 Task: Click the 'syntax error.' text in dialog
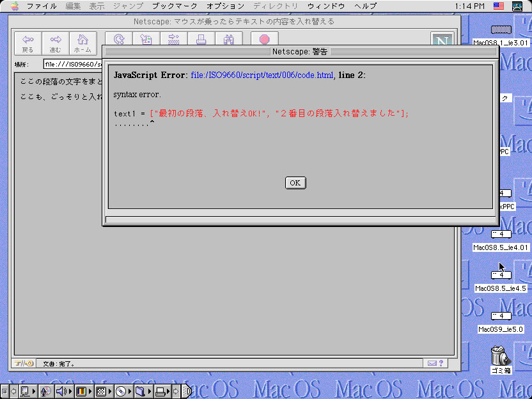tap(137, 95)
